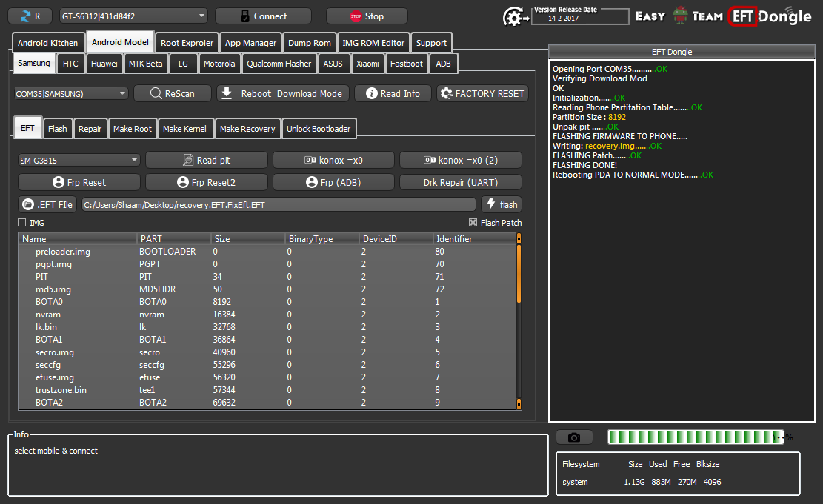
Task: Click the konox =x0 button
Action: pyautogui.click(x=334, y=160)
